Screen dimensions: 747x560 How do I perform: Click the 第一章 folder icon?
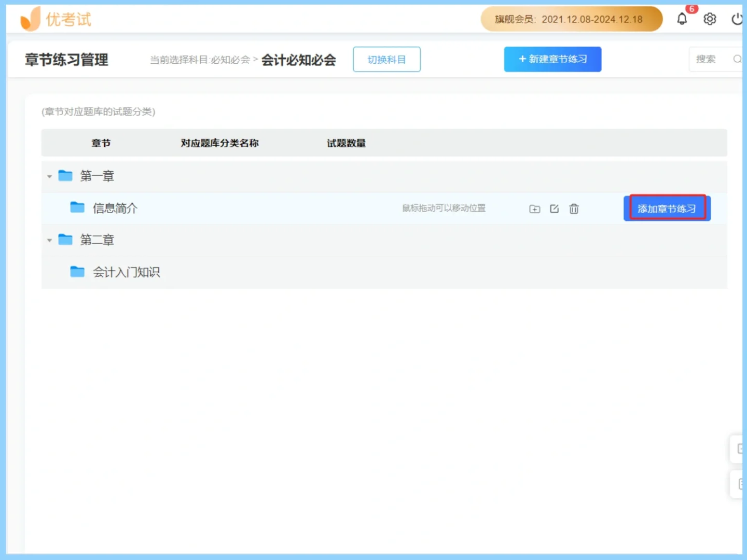[x=65, y=176]
